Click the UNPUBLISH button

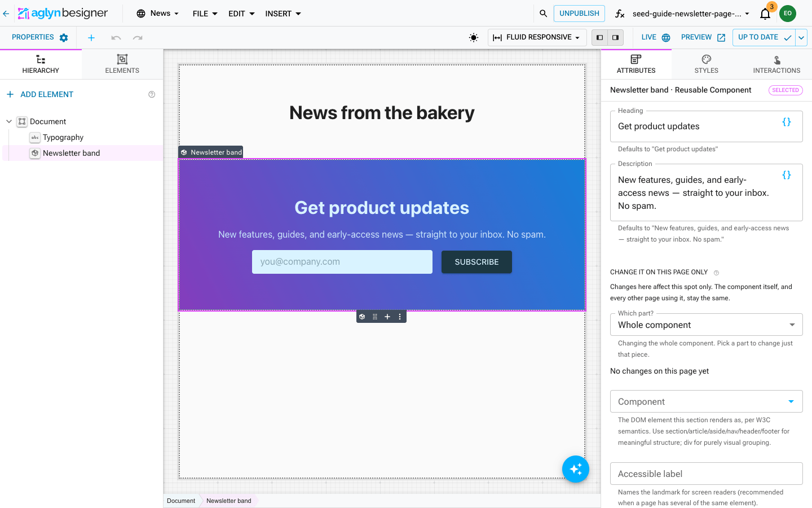(579, 14)
